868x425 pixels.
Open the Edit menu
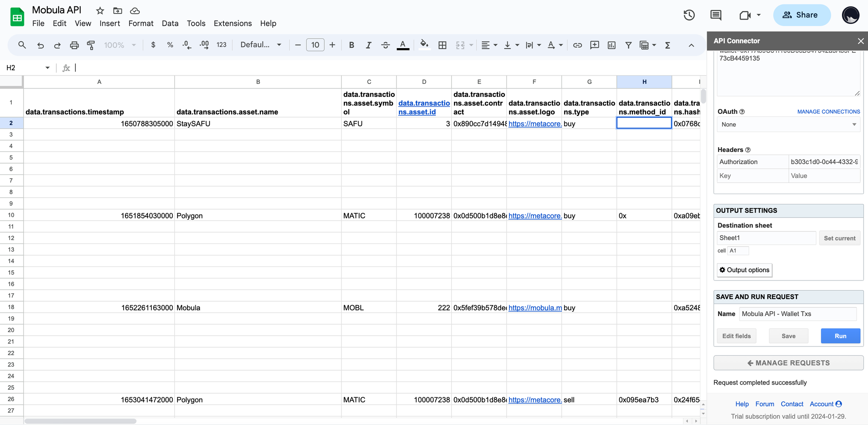pyautogui.click(x=59, y=23)
